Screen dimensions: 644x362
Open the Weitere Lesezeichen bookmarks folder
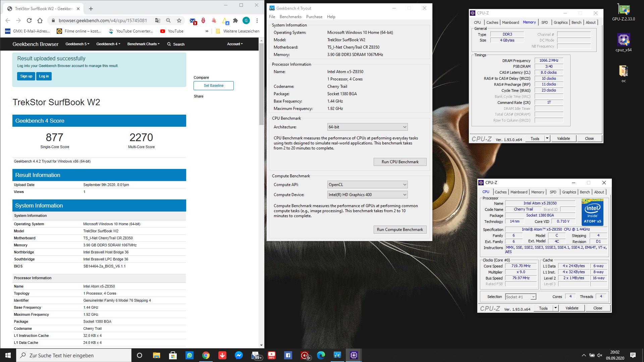pos(237,31)
